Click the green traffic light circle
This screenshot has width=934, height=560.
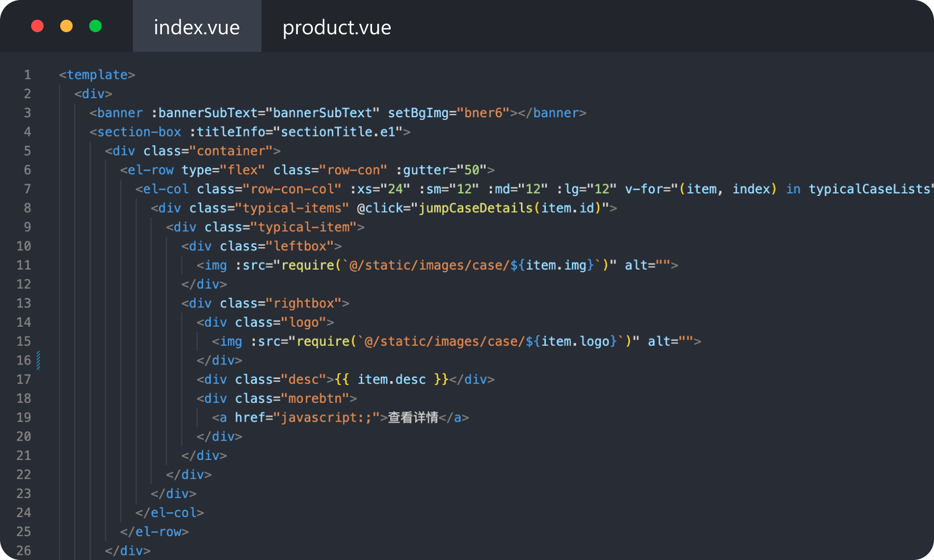pyautogui.click(x=95, y=26)
